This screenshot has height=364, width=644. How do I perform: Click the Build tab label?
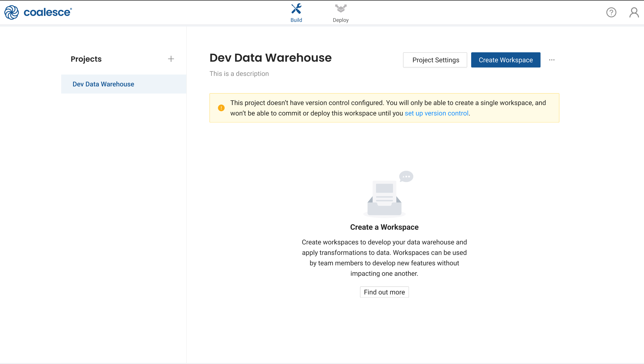(296, 20)
